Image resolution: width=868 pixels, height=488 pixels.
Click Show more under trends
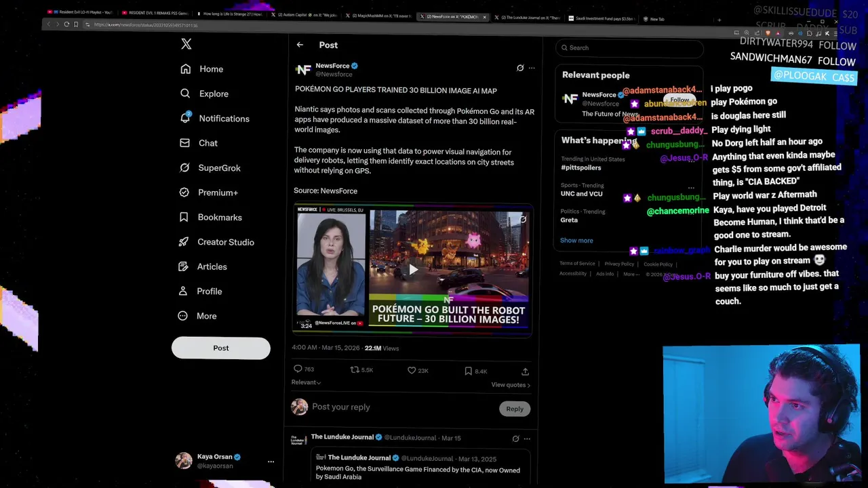(576, 241)
